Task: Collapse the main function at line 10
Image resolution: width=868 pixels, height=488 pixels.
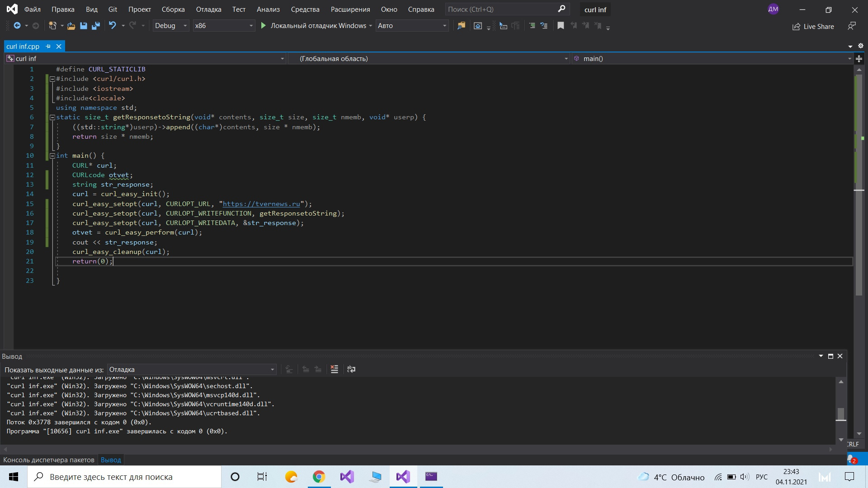Action: tap(52, 156)
